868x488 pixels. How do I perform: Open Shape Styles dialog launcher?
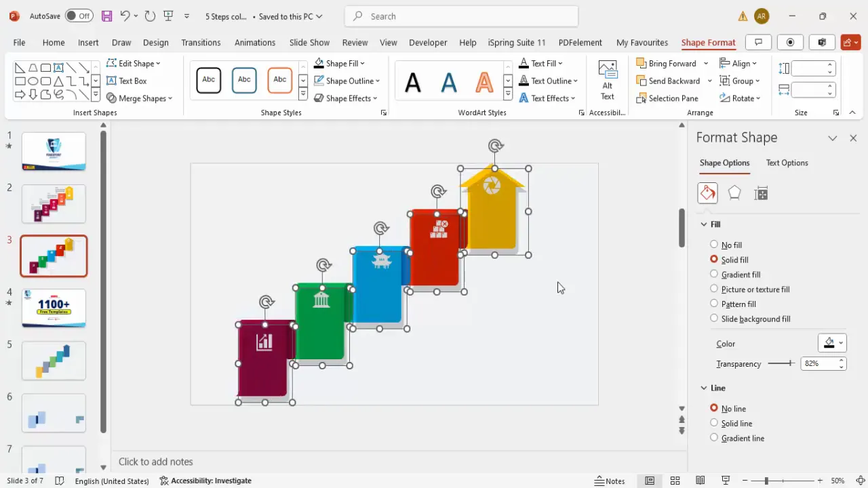pyautogui.click(x=383, y=113)
